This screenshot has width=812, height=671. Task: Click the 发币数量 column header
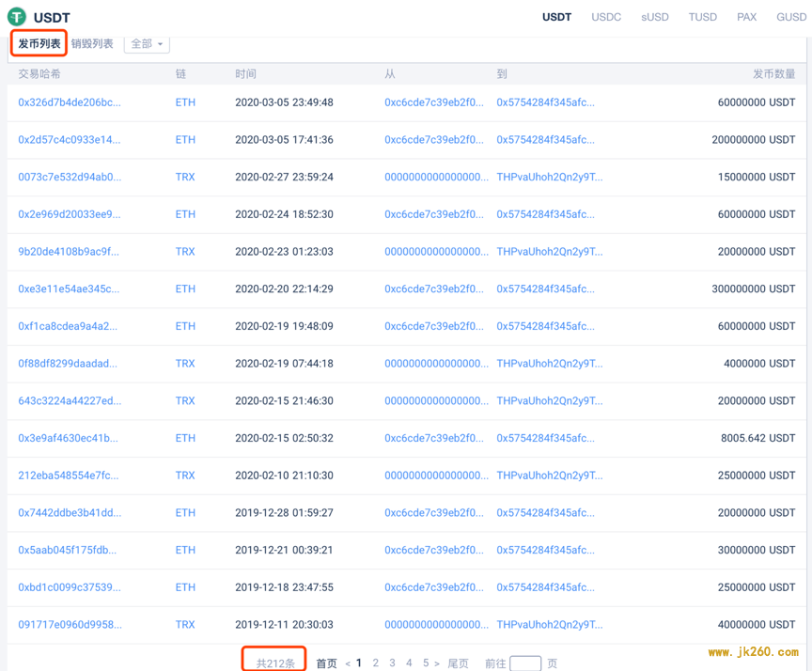tap(773, 74)
